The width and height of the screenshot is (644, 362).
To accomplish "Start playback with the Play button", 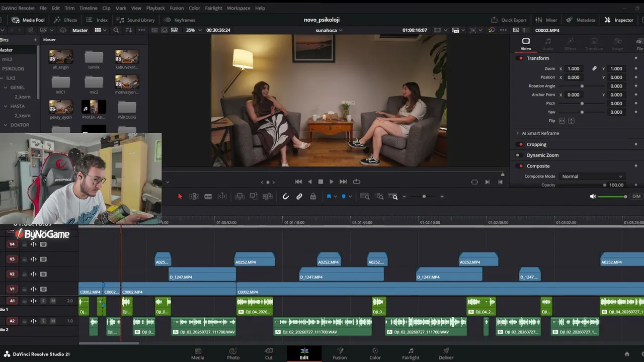I will pyautogui.click(x=331, y=182).
